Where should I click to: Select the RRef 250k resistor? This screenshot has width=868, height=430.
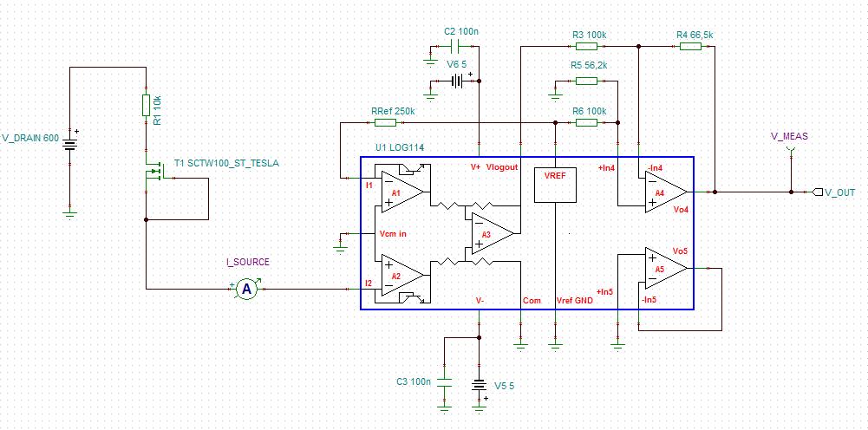point(385,122)
